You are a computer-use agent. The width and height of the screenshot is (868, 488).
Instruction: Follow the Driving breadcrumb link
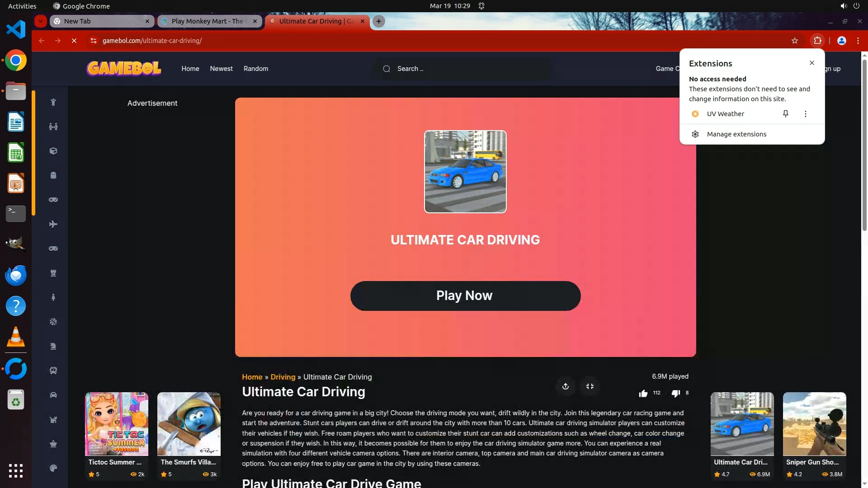click(283, 377)
